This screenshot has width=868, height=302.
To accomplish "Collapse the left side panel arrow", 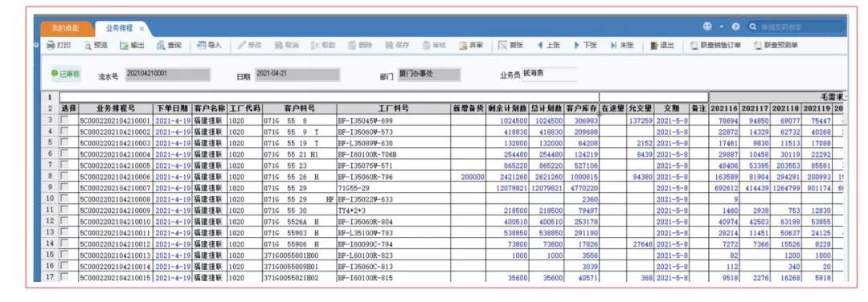I will tap(36, 45).
